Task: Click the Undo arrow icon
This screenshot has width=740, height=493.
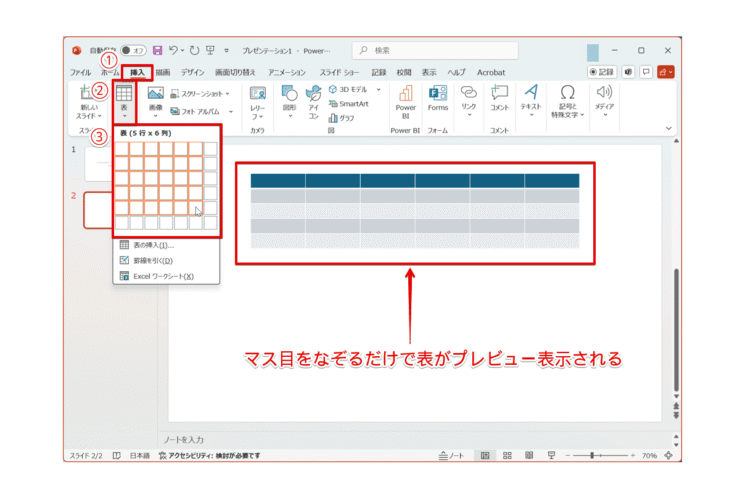Action: click(x=173, y=50)
